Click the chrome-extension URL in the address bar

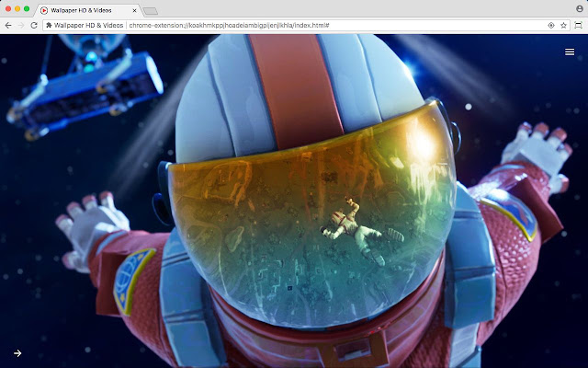pyautogui.click(x=229, y=25)
